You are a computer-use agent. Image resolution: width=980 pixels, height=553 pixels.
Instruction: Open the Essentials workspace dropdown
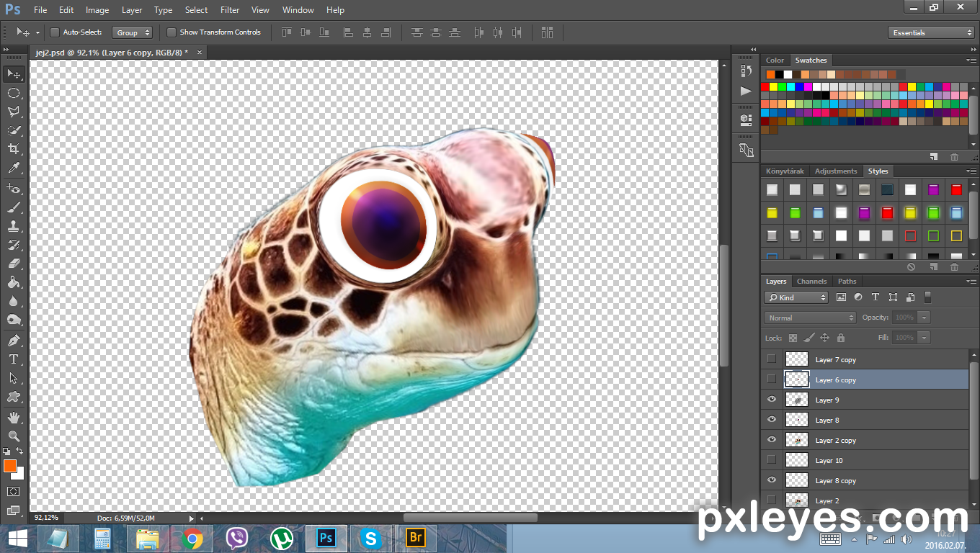click(x=931, y=32)
